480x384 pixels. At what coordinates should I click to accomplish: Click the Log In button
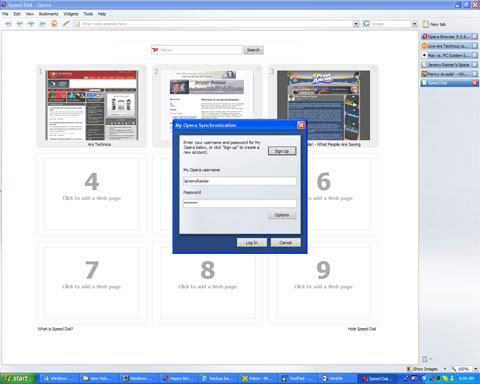click(x=252, y=243)
